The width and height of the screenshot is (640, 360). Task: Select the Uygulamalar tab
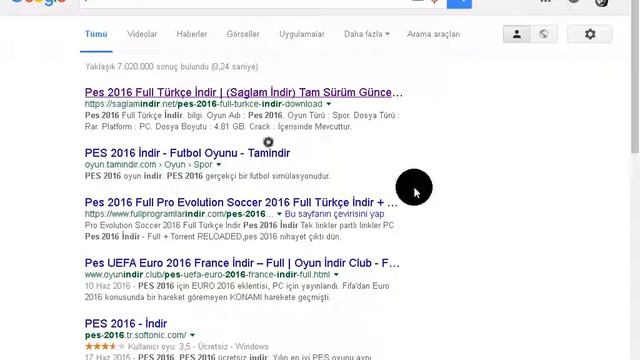pyautogui.click(x=302, y=34)
